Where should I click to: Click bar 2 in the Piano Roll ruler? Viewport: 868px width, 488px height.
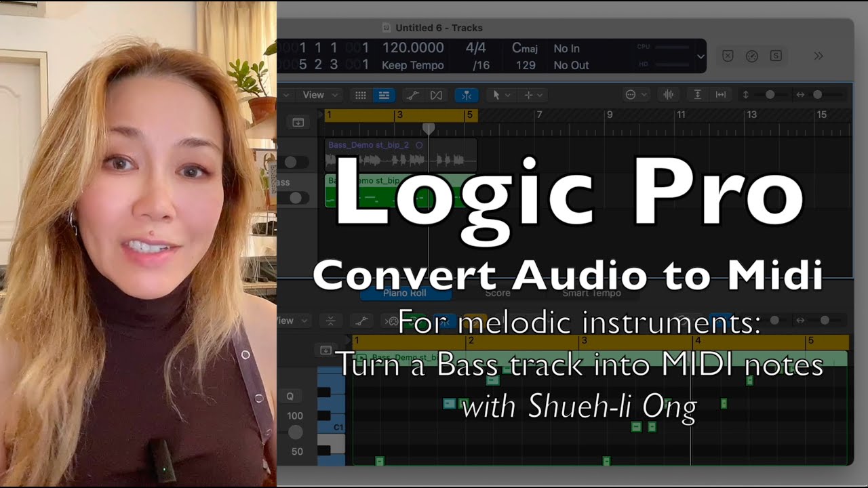pyautogui.click(x=471, y=341)
